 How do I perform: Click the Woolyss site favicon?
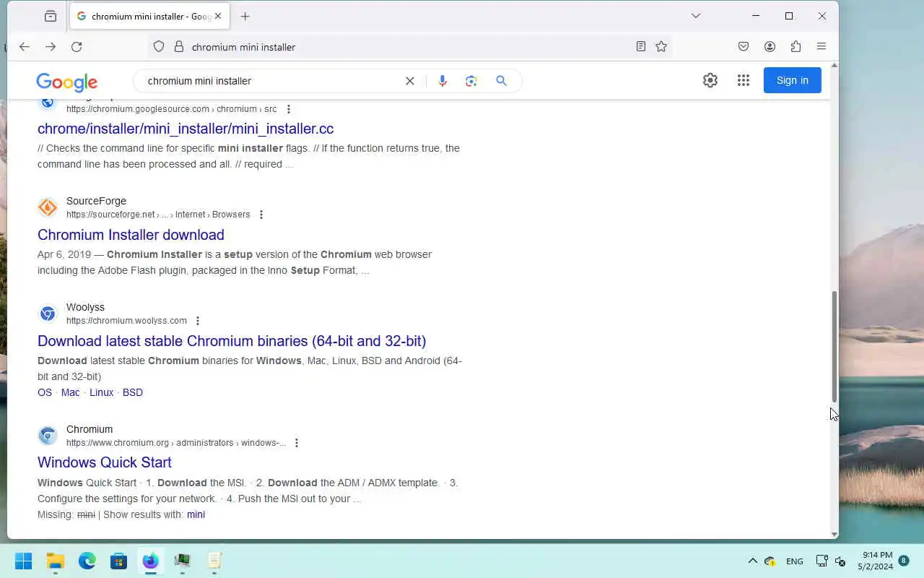48,314
